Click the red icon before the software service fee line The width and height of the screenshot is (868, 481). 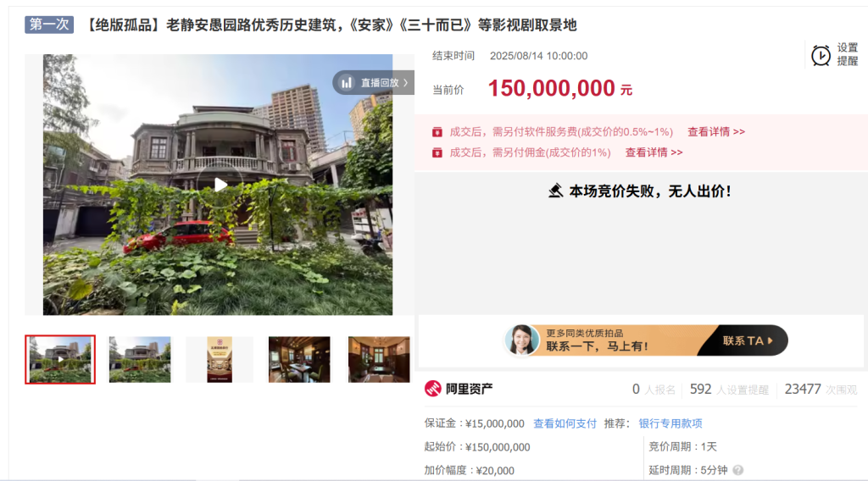(437, 132)
